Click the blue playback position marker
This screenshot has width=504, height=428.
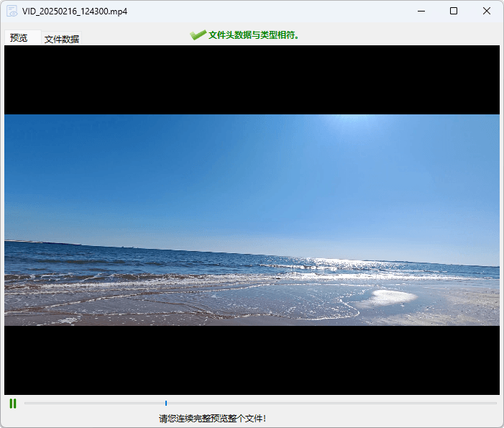166,403
